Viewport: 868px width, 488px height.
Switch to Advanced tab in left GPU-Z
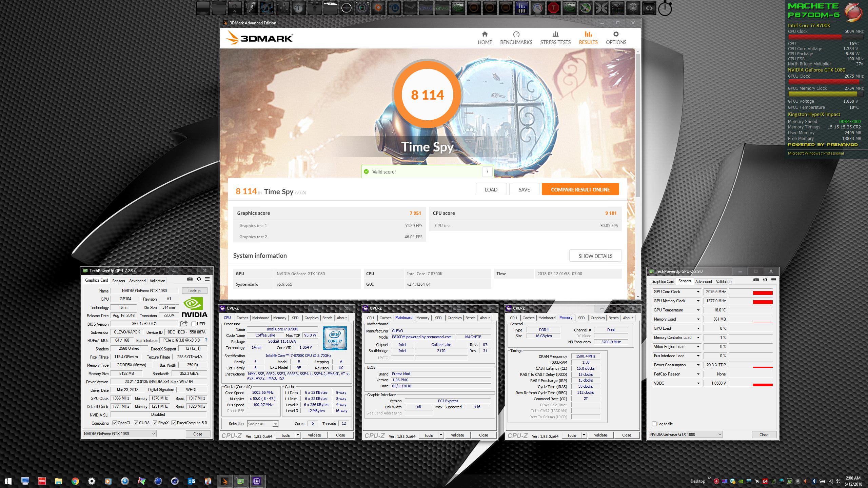[x=137, y=281]
